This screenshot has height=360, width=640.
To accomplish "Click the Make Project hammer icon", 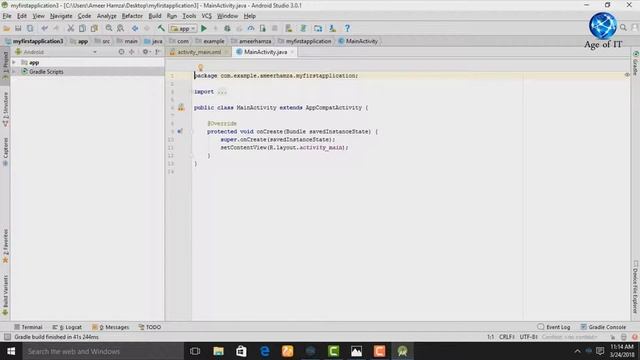I will (x=161, y=29).
